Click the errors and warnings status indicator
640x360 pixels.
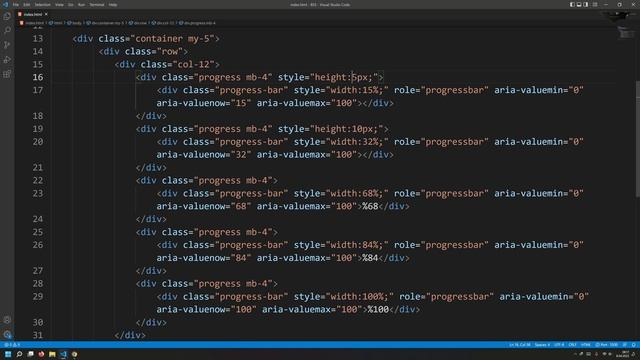[x=12, y=345]
